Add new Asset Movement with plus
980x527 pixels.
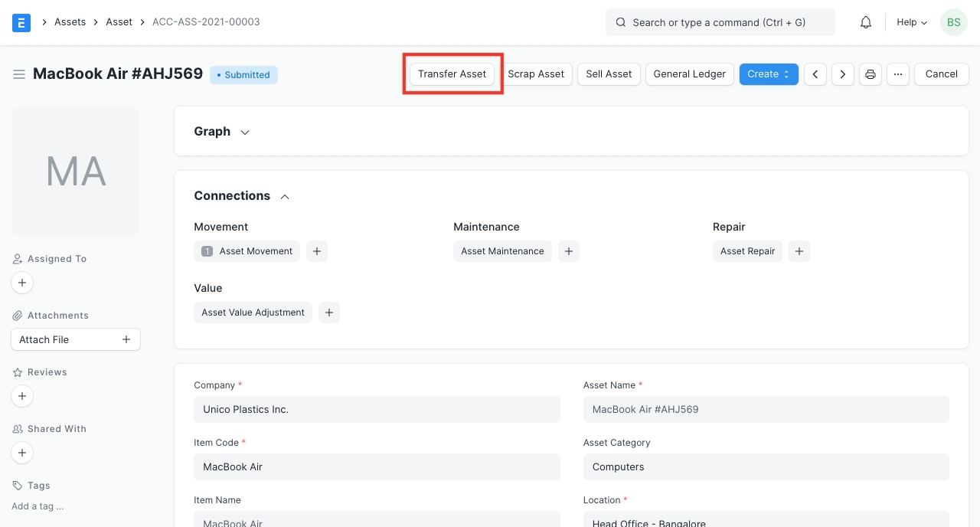coord(317,251)
